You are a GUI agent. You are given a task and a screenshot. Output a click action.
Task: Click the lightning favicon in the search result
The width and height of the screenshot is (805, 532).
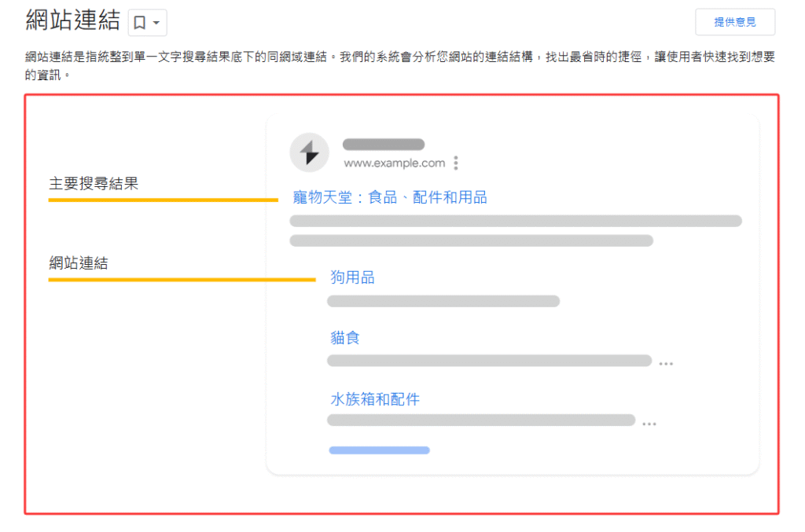click(x=310, y=152)
